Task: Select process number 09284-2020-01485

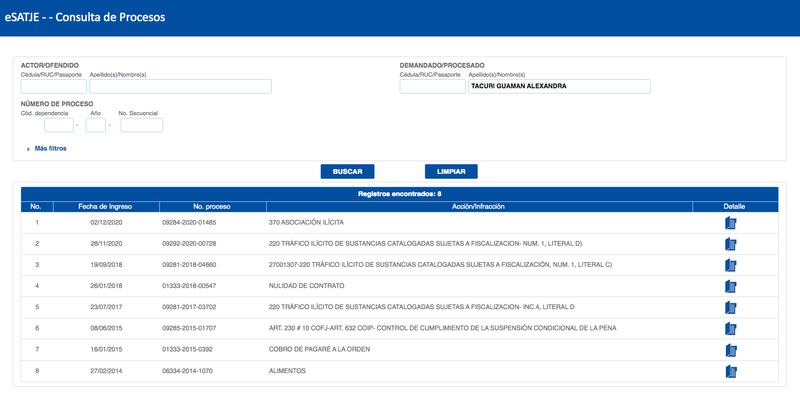Action: point(189,223)
